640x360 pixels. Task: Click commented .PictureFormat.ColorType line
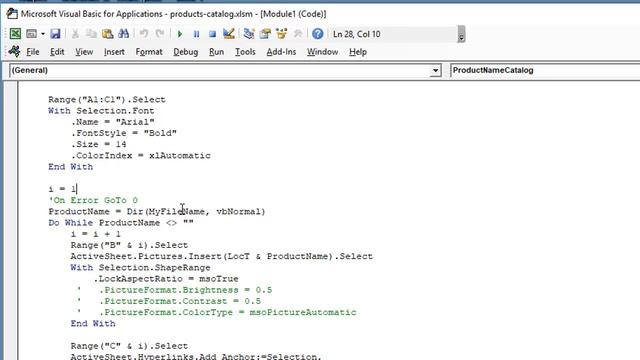216,313
